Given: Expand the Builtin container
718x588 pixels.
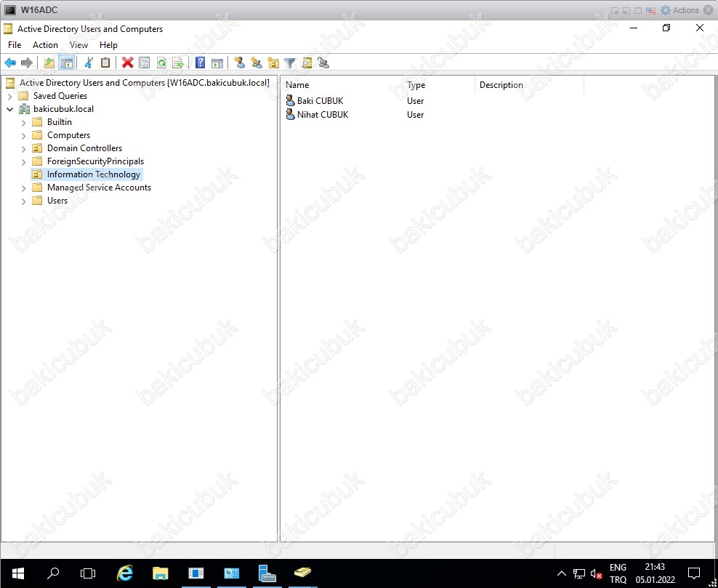Looking at the screenshot, I should (x=24, y=122).
